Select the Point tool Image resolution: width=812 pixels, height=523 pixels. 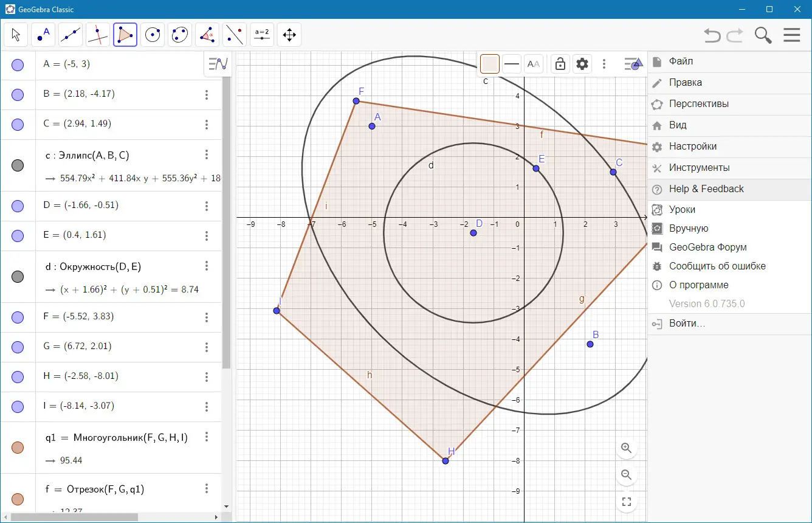[43, 35]
